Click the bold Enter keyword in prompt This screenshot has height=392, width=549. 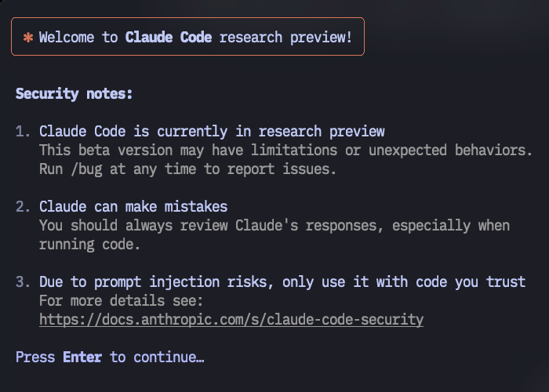(82, 358)
